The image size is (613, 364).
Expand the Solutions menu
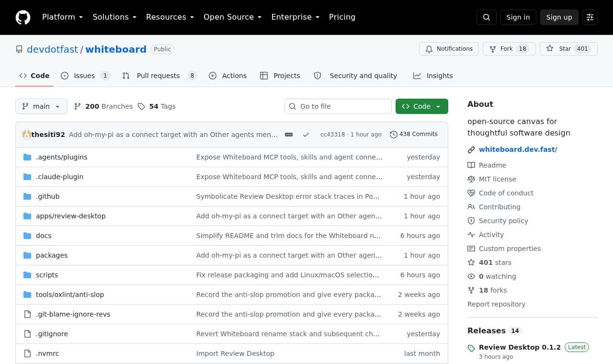pos(114,17)
